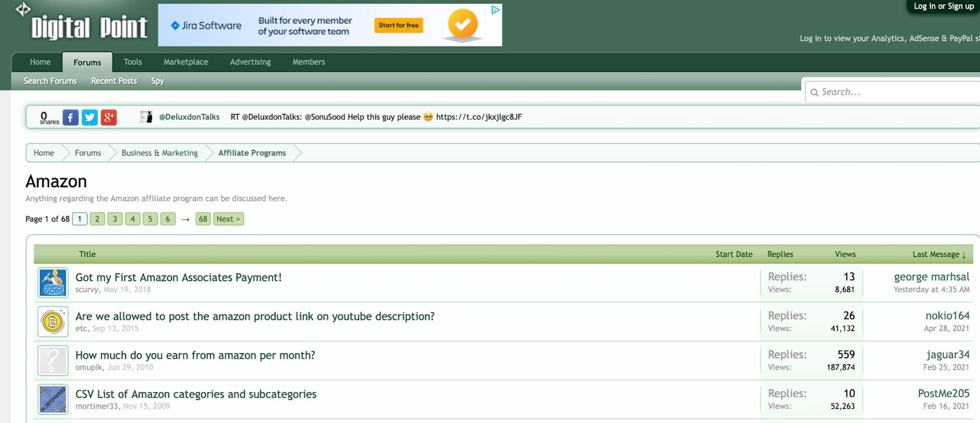Image resolution: width=980 pixels, height=423 pixels.
Task: Open author etc's profile
Action: pos(81,329)
